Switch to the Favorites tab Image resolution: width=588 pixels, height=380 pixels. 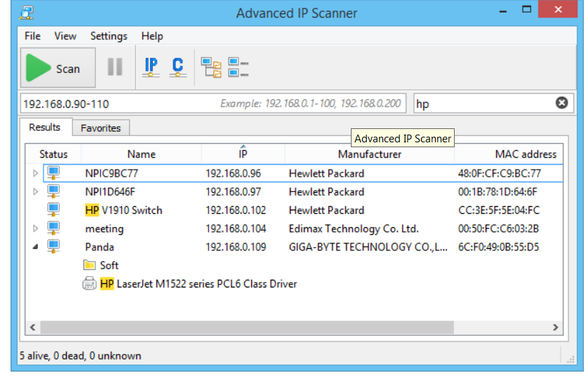[x=100, y=128]
